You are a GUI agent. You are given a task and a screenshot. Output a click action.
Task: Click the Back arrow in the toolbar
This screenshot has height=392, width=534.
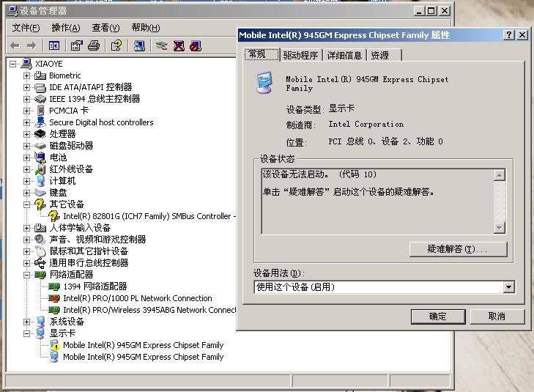coord(15,45)
